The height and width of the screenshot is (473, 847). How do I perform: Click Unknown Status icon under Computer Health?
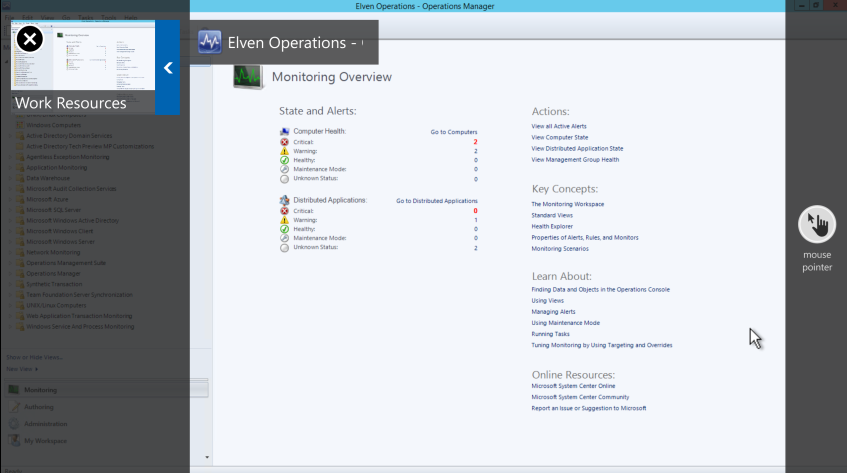tap(285, 179)
